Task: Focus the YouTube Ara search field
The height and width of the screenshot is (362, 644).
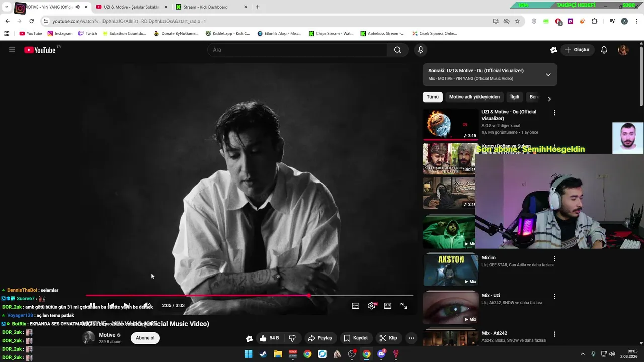Action: [x=297, y=50]
